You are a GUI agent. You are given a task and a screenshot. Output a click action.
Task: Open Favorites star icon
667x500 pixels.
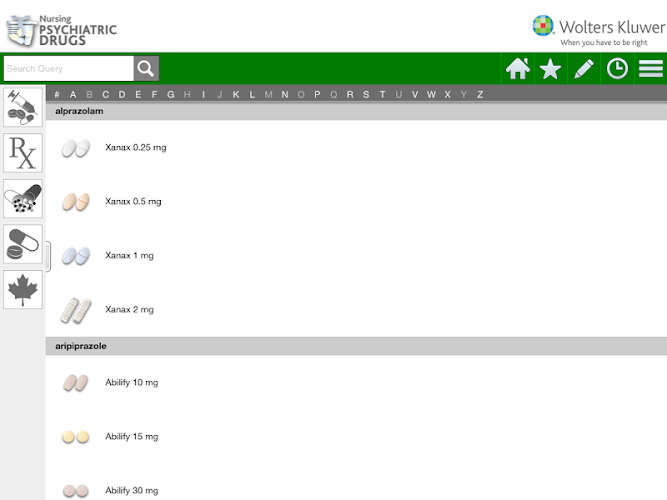(550, 69)
